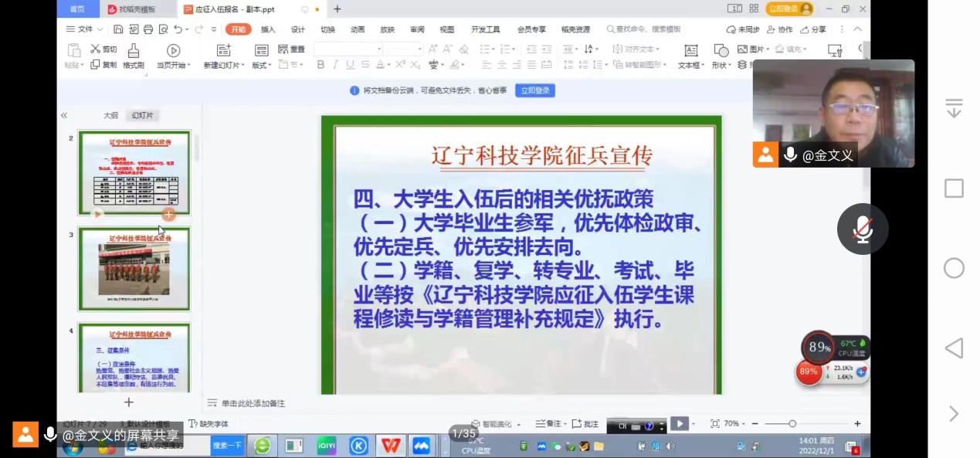The width and height of the screenshot is (980, 458).
Task: Click the Copy (复制) icon
Action: click(x=95, y=64)
